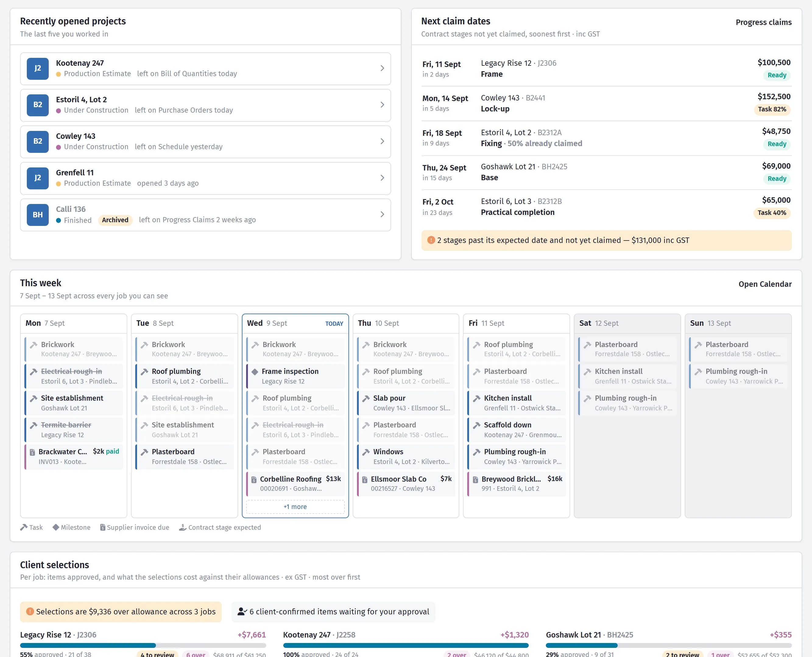Select the Wed 9 Sept column header
Image resolution: width=812 pixels, height=657 pixels.
coord(295,323)
